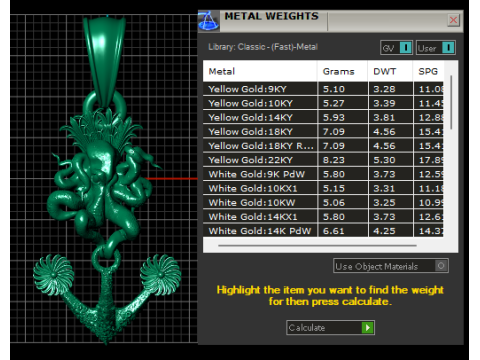Sort by the DWT column header
Image resolution: width=480 pixels, height=360 pixels.
point(390,71)
